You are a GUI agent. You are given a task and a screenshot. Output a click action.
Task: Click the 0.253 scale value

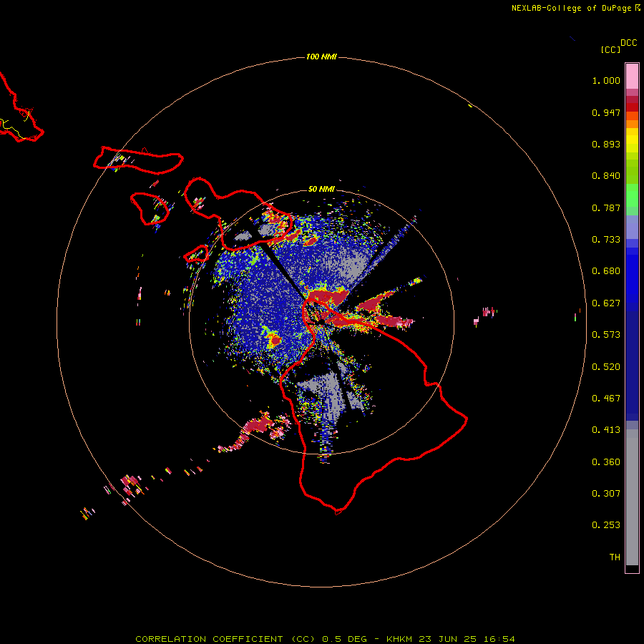[606, 525]
